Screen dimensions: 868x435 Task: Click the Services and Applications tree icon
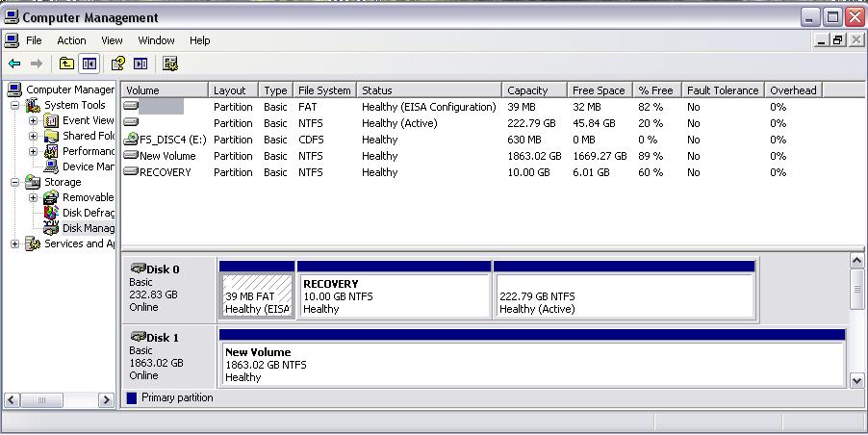coord(34,243)
